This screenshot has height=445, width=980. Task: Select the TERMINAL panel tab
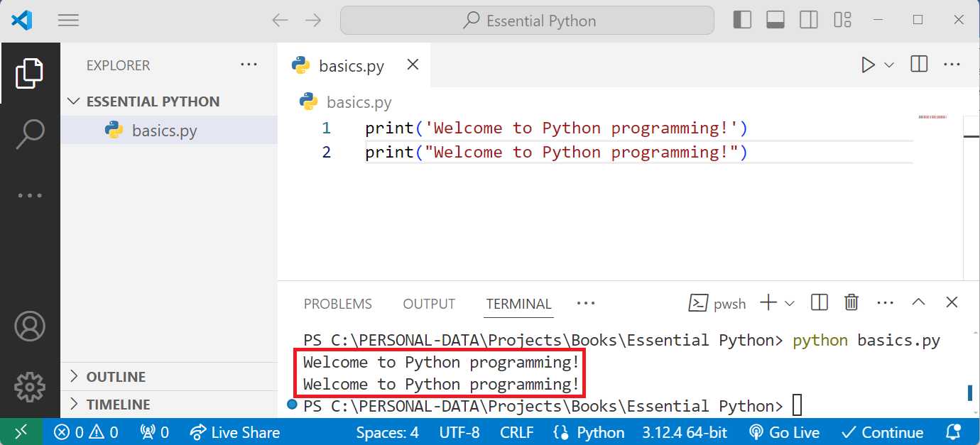[518, 304]
